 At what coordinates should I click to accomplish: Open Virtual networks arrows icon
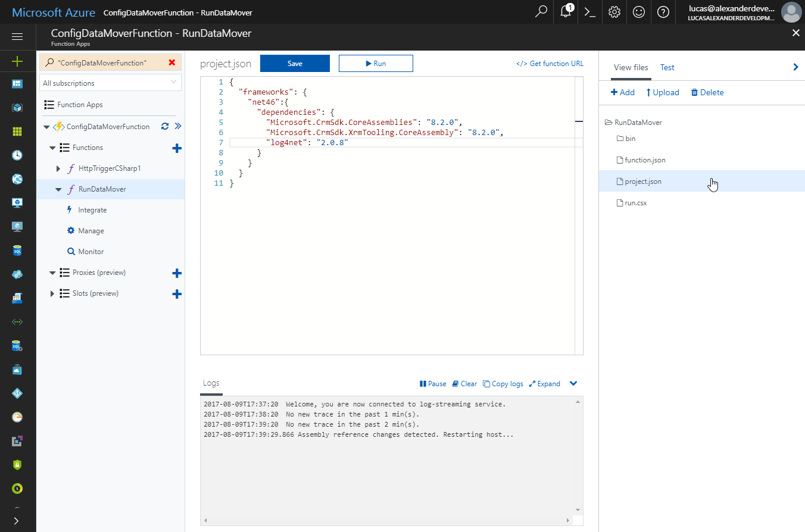[x=17, y=322]
